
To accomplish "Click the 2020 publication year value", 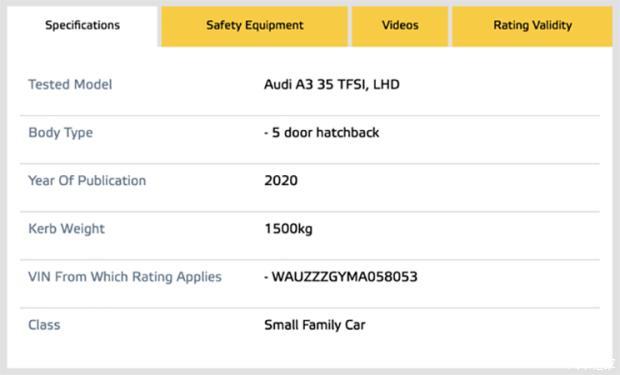I will click(281, 180).
